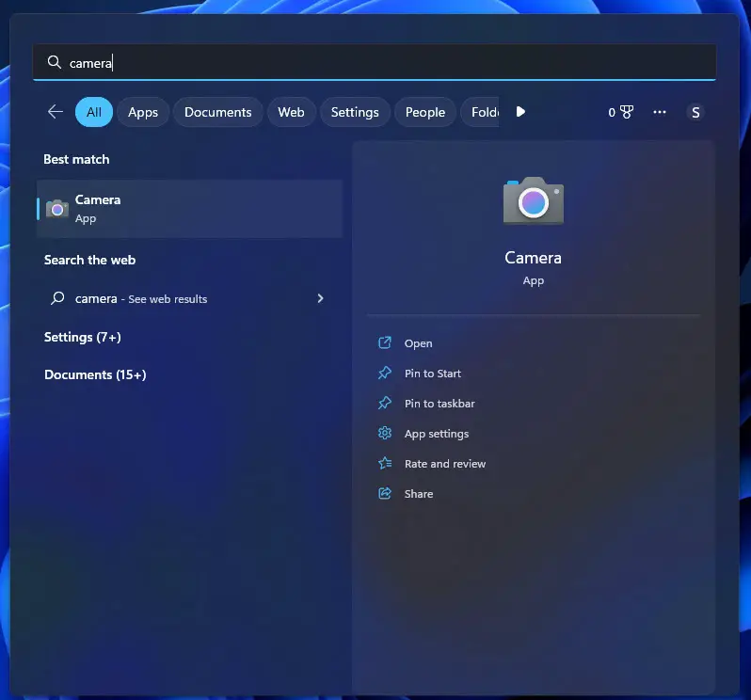Show more filters with the right arrow
The width and height of the screenshot is (751, 700).
(520, 112)
